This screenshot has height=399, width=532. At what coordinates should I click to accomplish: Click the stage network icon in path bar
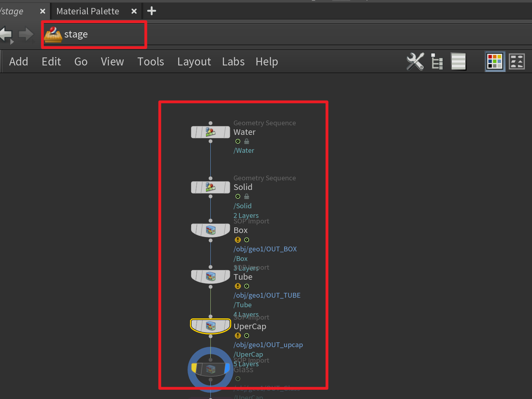[x=53, y=34]
